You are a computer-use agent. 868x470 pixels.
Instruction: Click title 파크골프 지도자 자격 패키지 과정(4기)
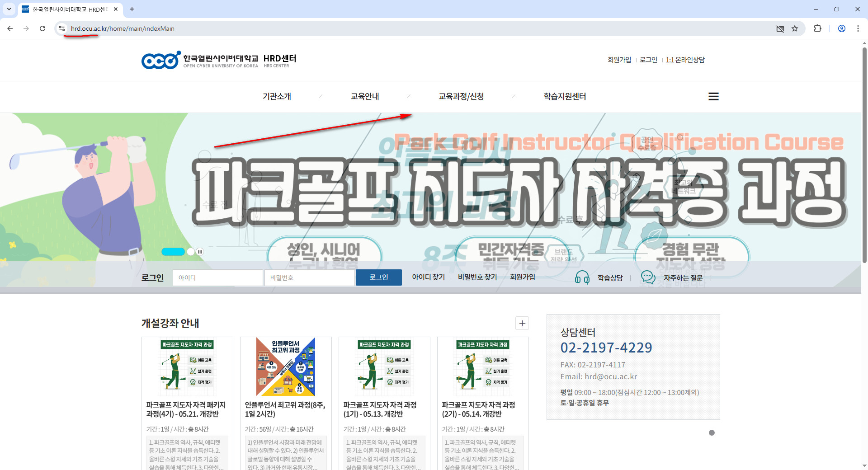(x=186, y=409)
